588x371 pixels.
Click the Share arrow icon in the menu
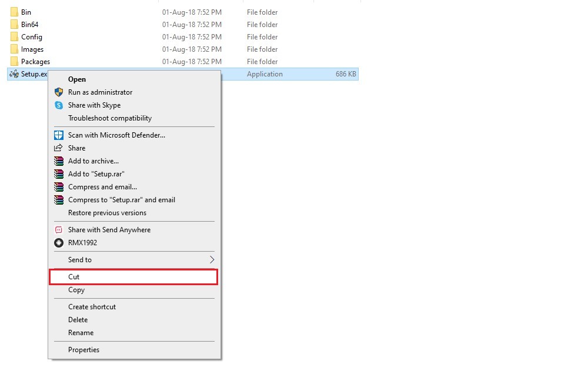[59, 148]
